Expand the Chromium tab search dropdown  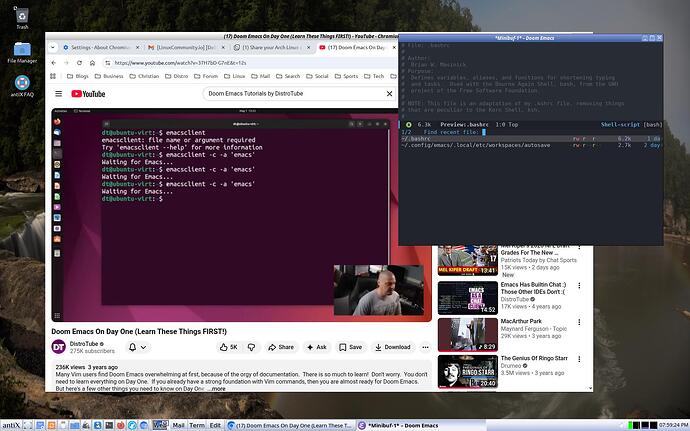(x=52, y=47)
